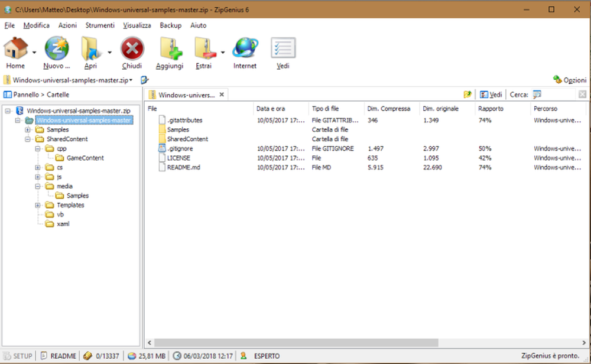The image size is (591, 364).
Task: Click the horizontal scrollbar thumb
Action: (296, 343)
